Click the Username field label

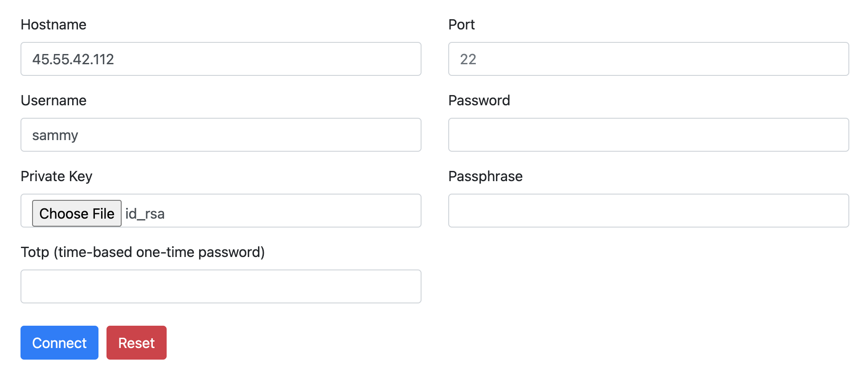[x=53, y=101]
